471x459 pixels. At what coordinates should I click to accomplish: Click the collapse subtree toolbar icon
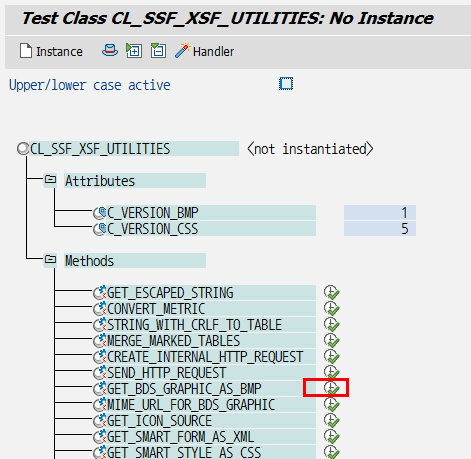[158, 51]
